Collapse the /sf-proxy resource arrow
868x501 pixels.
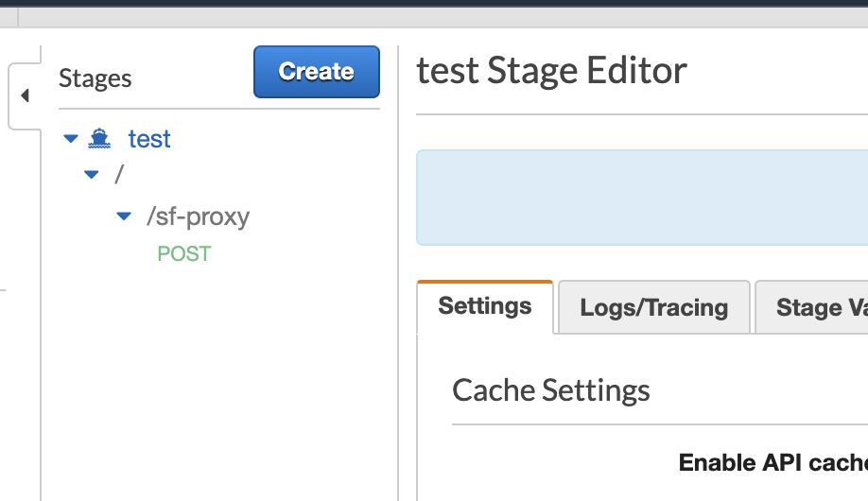pos(123,216)
